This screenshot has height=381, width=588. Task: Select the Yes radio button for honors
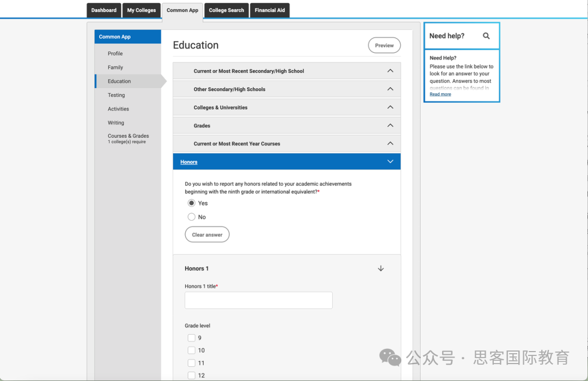(x=192, y=203)
